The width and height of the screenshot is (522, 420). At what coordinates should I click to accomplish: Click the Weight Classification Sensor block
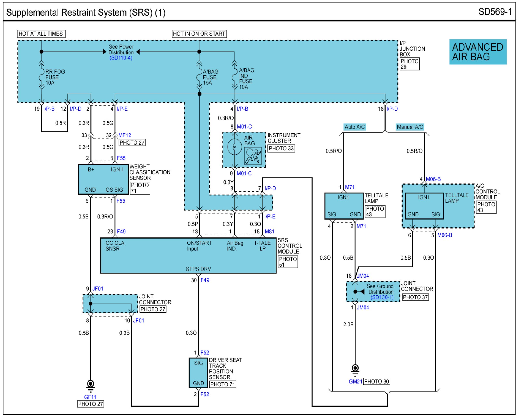click(104, 180)
